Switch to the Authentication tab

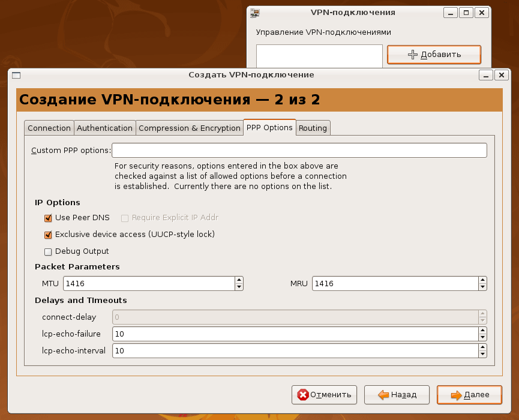(x=104, y=128)
